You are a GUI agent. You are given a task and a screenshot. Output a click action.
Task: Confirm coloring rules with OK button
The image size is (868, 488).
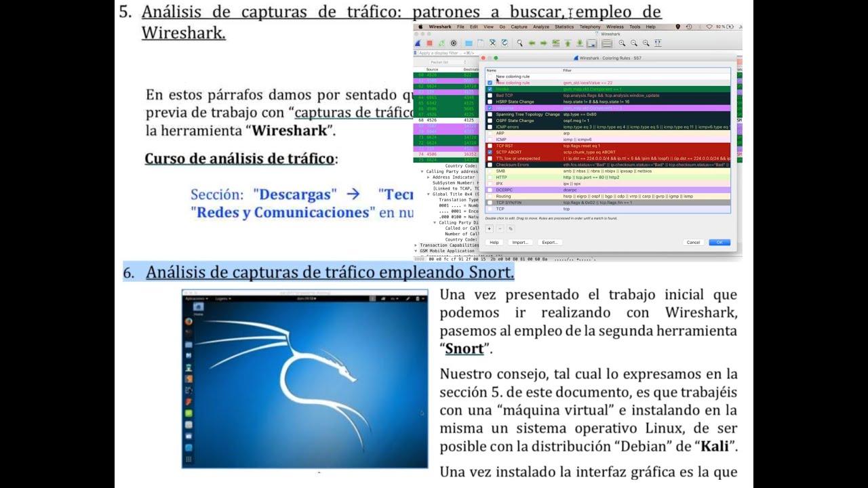(719, 242)
